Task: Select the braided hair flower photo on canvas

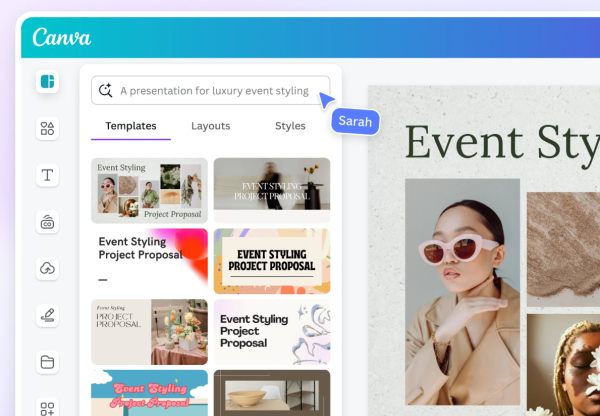Action: pyautogui.click(x=563, y=365)
